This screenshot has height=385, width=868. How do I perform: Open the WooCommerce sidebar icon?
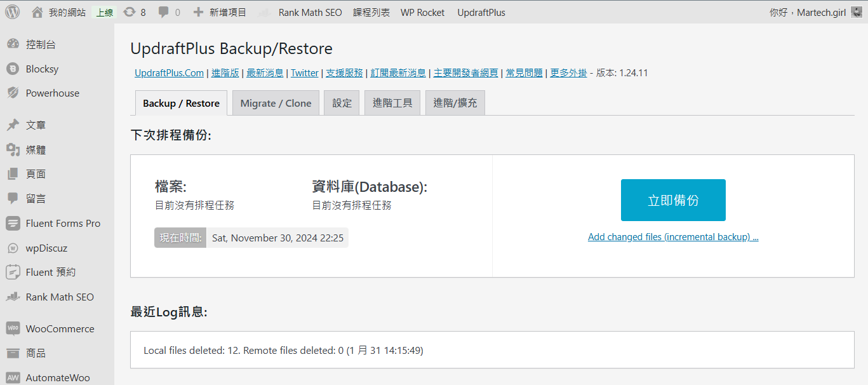[13, 328]
